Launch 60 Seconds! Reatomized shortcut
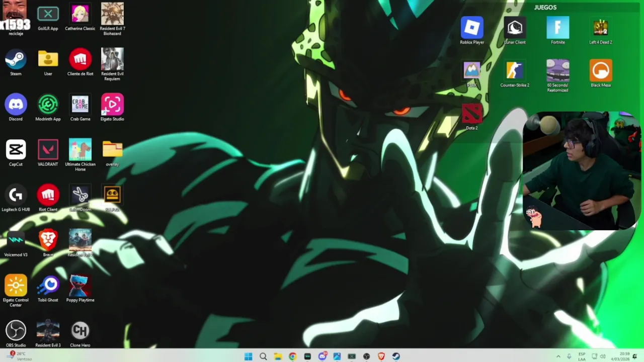The image size is (644, 362). [x=558, y=76]
